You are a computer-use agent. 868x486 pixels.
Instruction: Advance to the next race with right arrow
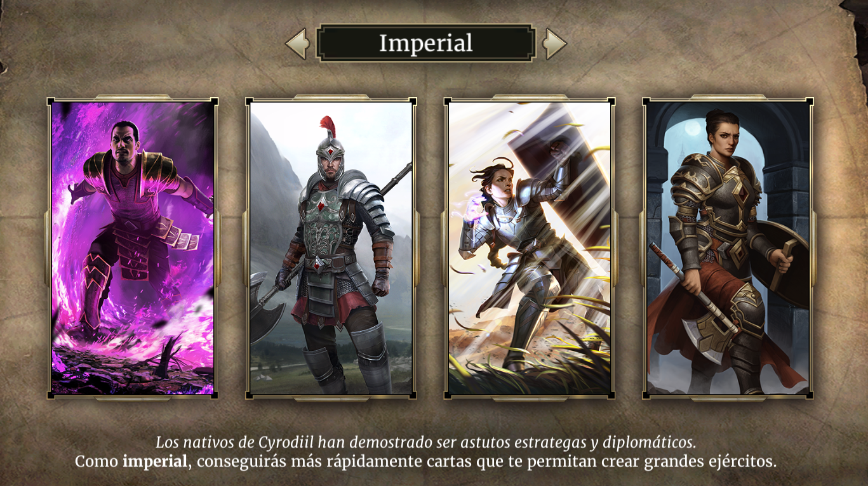click(x=555, y=43)
